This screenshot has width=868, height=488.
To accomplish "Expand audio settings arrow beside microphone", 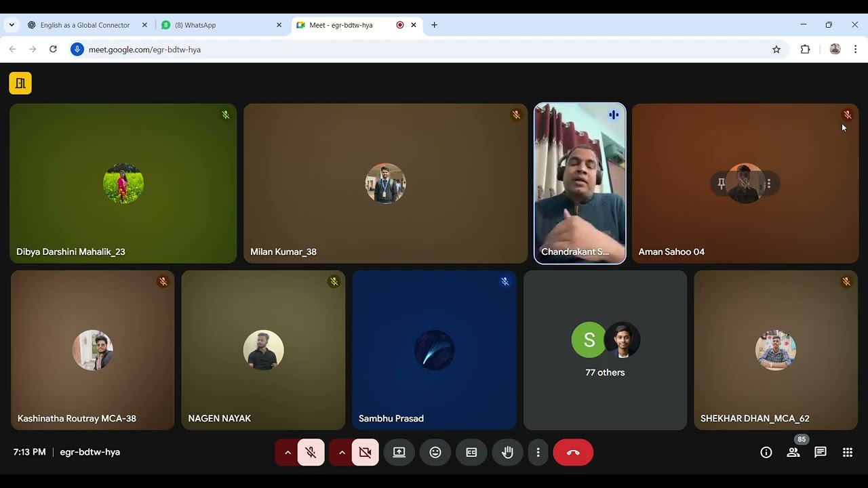I will (288, 452).
